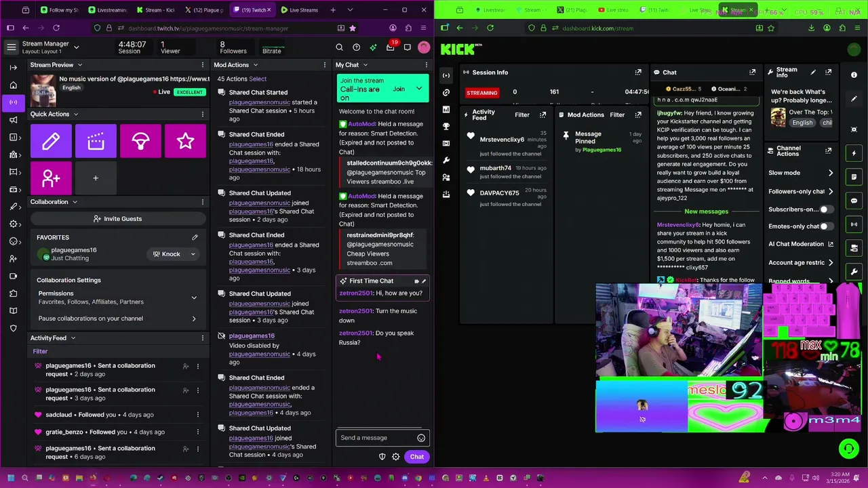The height and width of the screenshot is (488, 868).
Task: Open Activity Feed panel three-dot menu
Action: 202,338
